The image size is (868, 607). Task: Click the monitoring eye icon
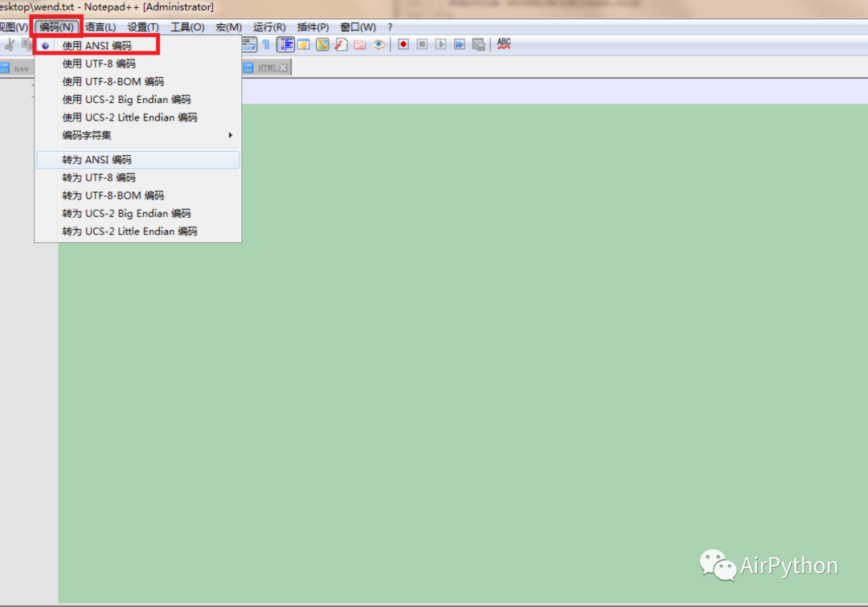379,44
